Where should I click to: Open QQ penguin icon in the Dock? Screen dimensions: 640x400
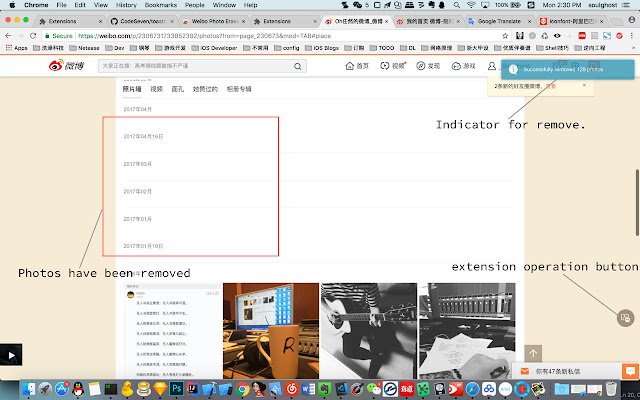78,389
